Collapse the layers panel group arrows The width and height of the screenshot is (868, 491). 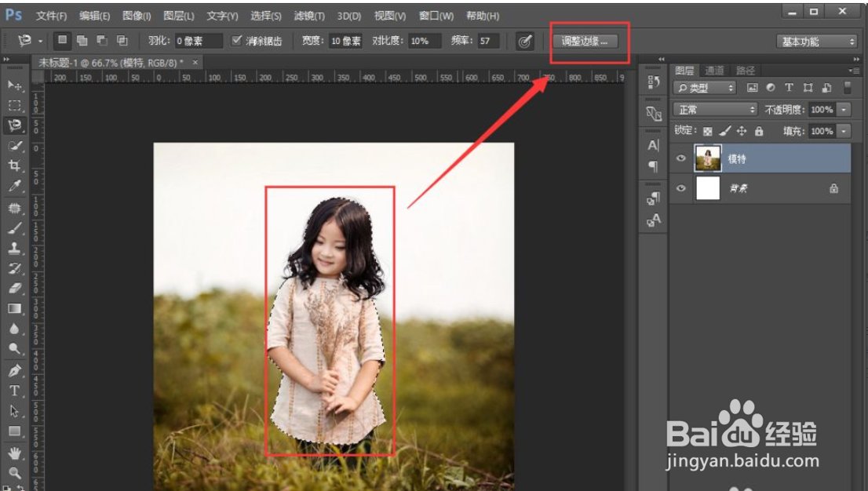[x=856, y=59]
